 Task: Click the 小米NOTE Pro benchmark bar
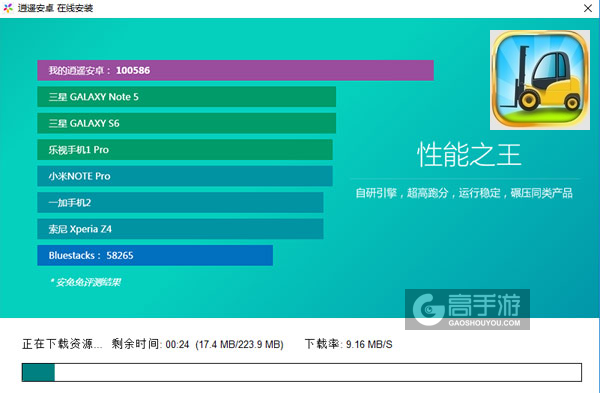(x=185, y=176)
